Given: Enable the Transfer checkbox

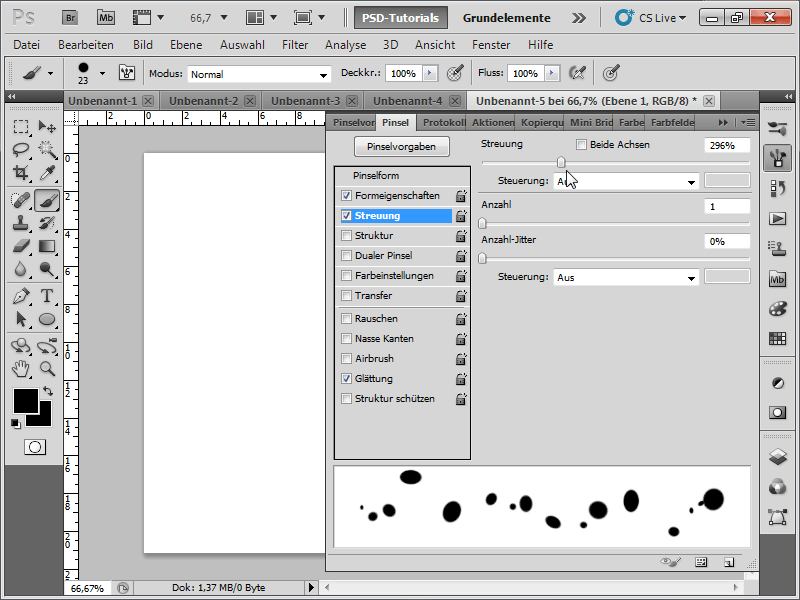Looking at the screenshot, I should [x=346, y=295].
